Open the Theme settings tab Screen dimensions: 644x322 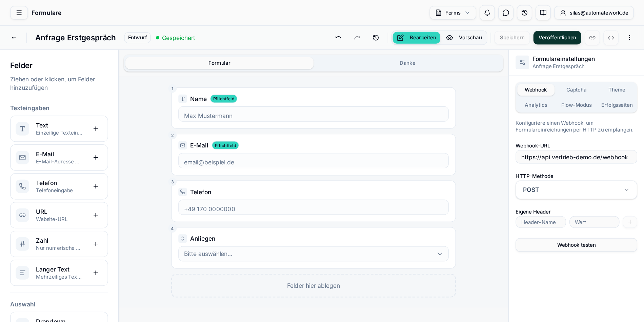pos(617,90)
